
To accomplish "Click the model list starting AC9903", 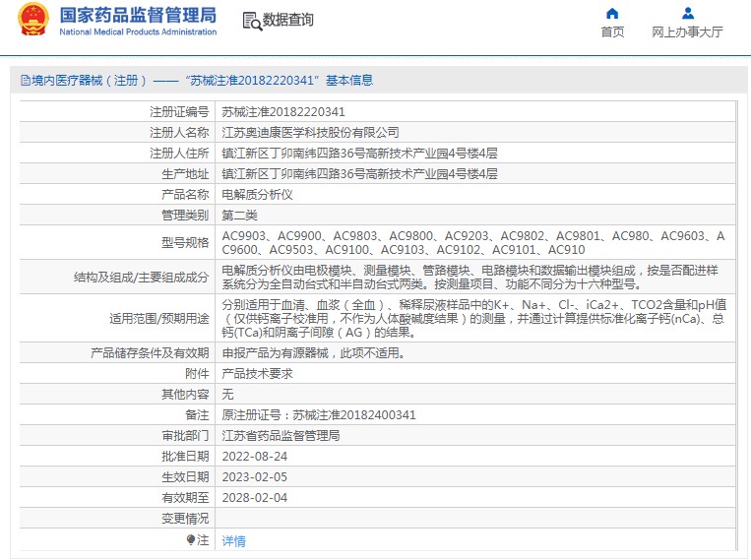I will 473,242.
